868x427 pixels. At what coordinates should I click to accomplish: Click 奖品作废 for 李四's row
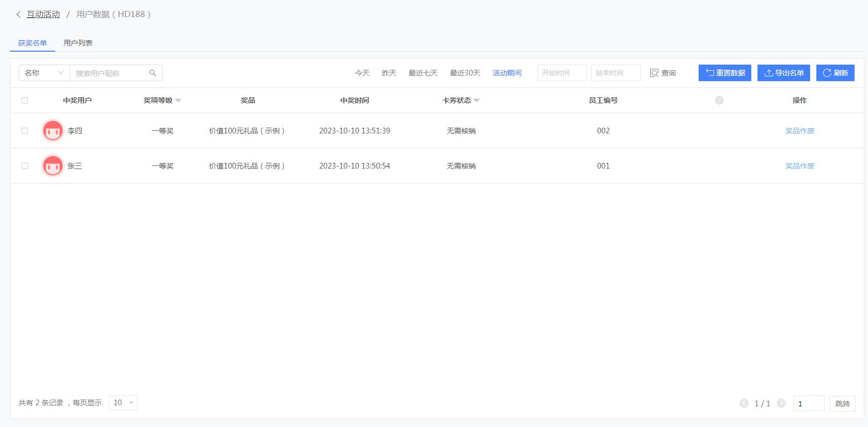tap(800, 131)
